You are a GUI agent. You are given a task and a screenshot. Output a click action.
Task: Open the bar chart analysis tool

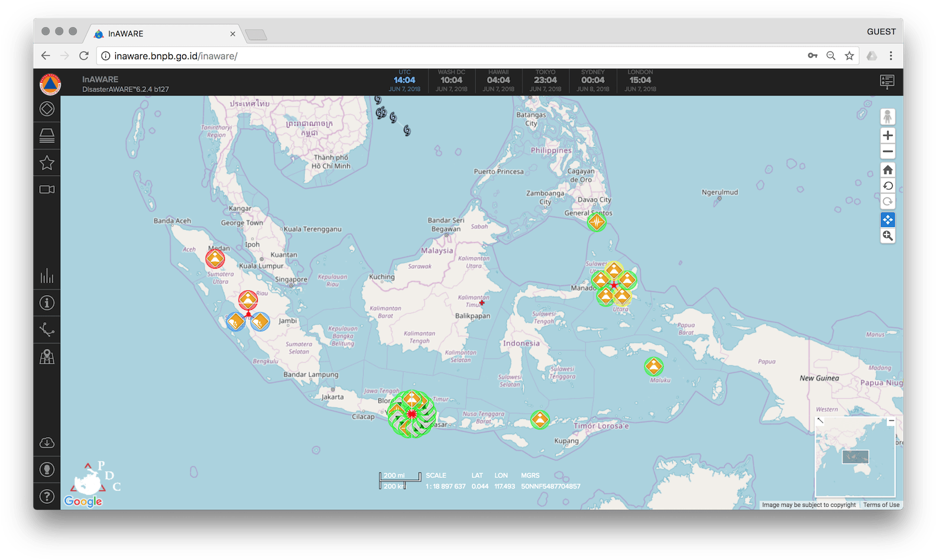pos(47,276)
